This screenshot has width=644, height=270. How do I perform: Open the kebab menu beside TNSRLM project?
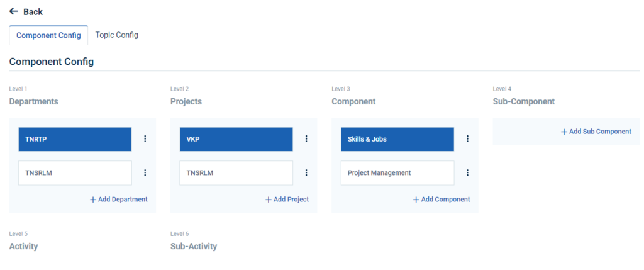tap(306, 173)
